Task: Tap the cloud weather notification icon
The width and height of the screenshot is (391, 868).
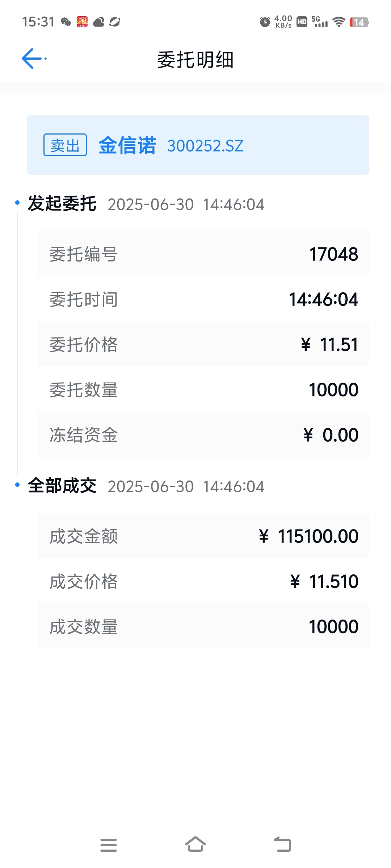Action: [x=98, y=22]
